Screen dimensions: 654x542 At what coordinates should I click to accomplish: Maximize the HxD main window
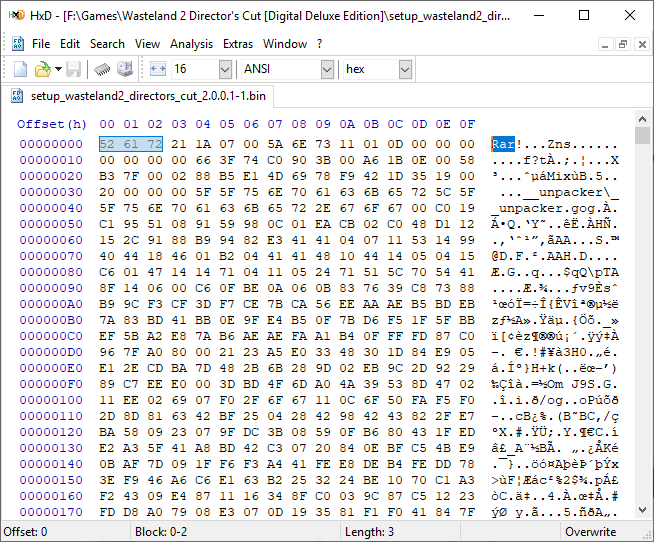tap(584, 15)
